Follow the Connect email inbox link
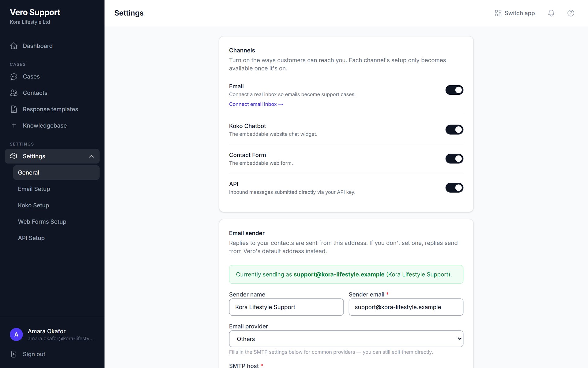588x368 pixels. (256, 104)
